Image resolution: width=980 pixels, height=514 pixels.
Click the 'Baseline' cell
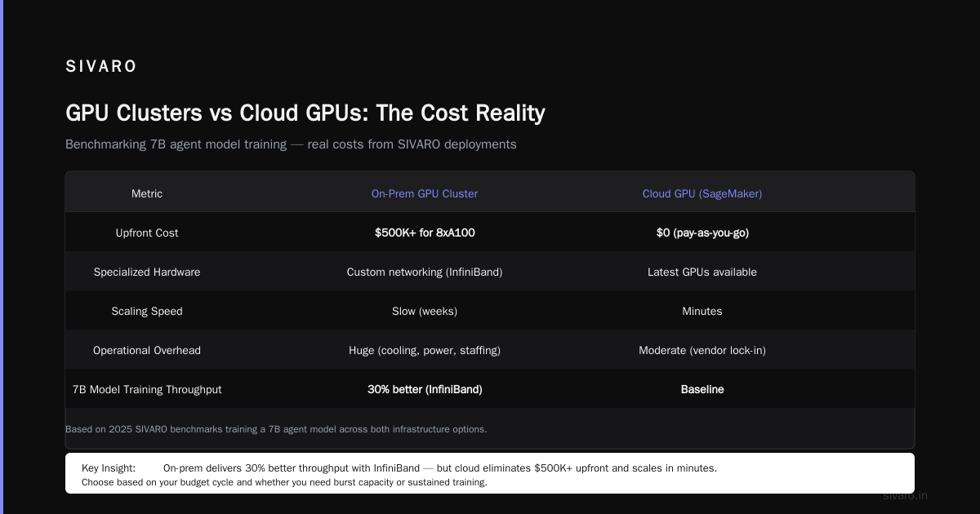coord(702,389)
